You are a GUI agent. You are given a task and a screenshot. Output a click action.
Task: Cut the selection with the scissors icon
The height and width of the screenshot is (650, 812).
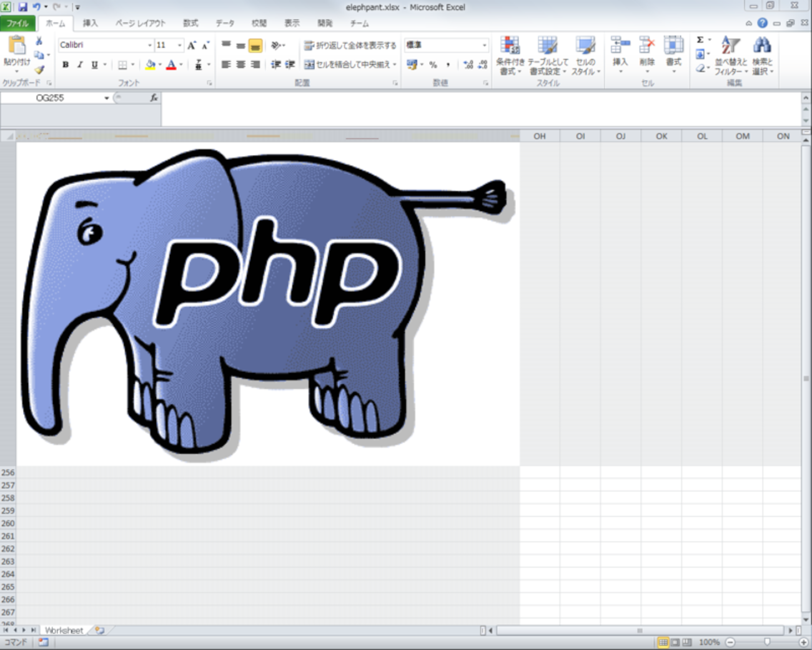(39, 41)
